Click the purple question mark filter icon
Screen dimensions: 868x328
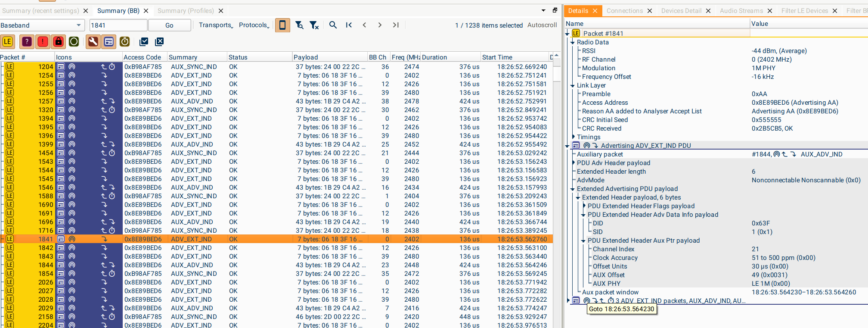pos(27,41)
